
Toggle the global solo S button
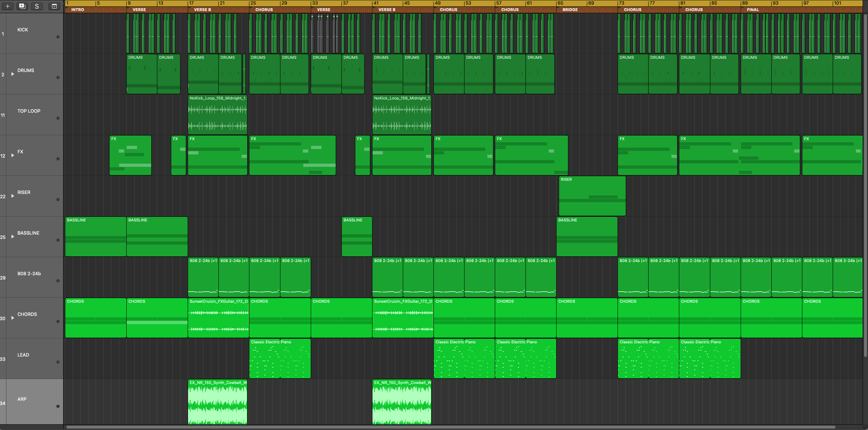tap(37, 6)
